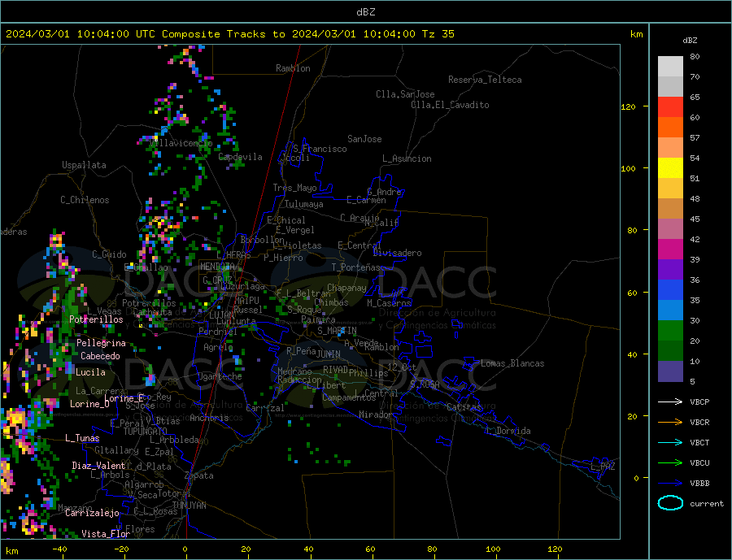Click the Ugarteche label
Image resolution: width=732 pixels, height=560 pixels.
coord(220,376)
